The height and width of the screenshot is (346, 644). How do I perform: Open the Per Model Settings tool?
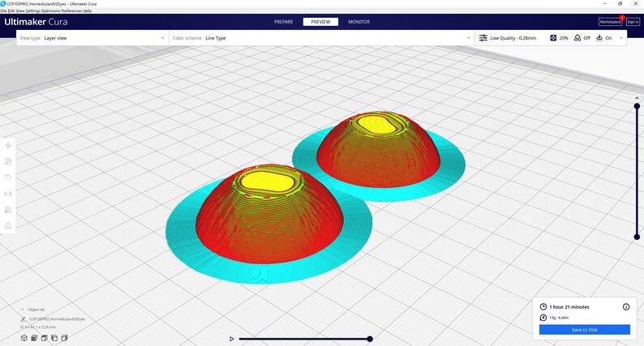coord(8,210)
